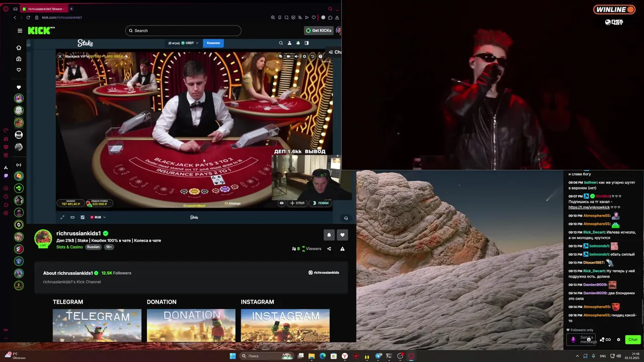The image size is (644, 362).
Task: Open the Windows Start menu
Action: (232, 356)
